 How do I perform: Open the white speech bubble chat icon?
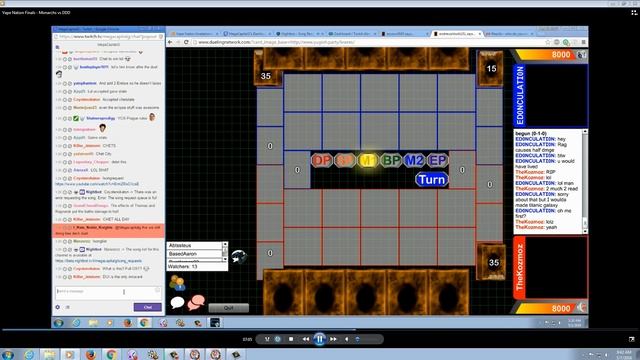(x=177, y=302)
